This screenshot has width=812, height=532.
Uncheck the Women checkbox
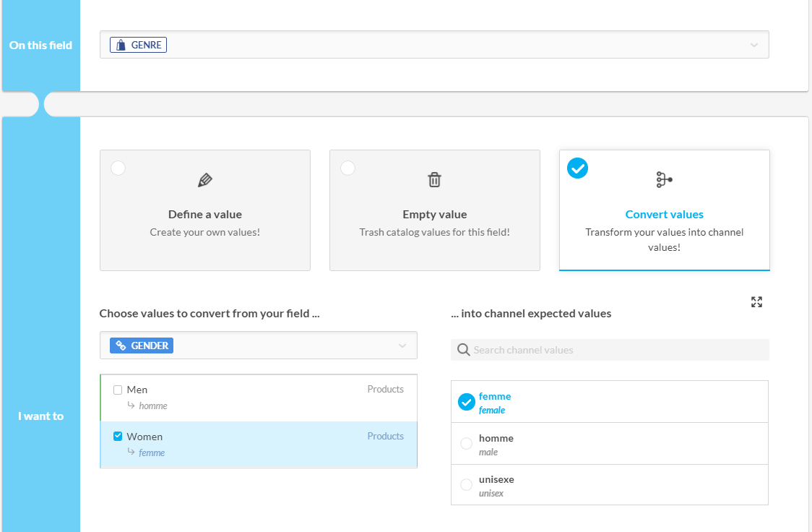coord(118,437)
